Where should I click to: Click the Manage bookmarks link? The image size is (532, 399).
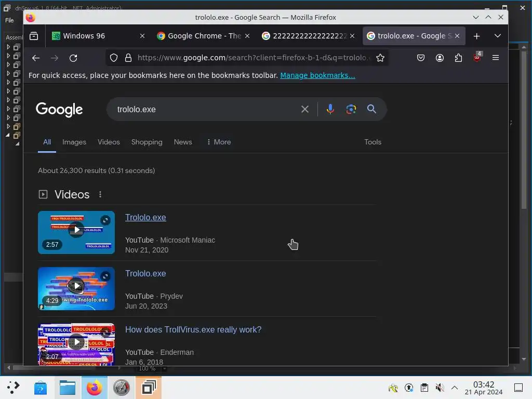coord(317,75)
